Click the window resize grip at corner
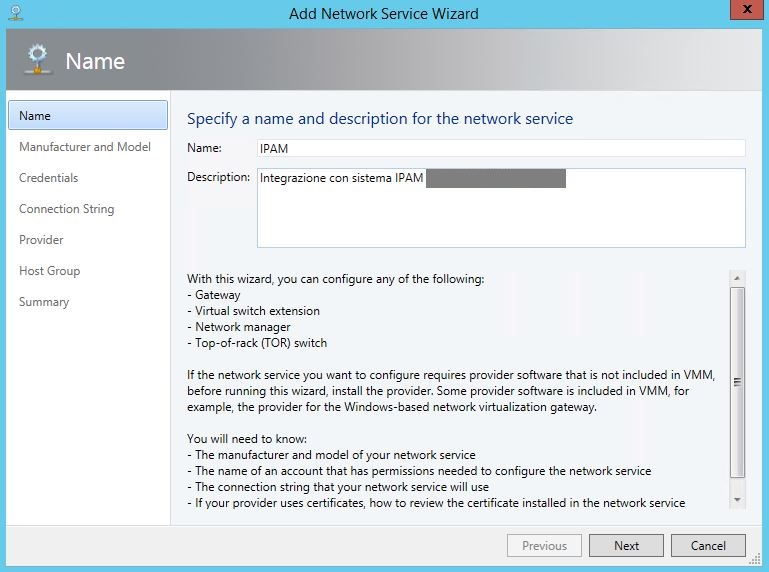This screenshot has height=572, width=769. tap(756, 558)
